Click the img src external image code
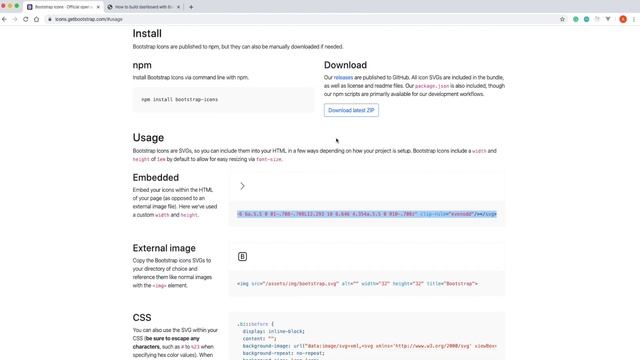This screenshot has width=640, height=360. click(357, 284)
